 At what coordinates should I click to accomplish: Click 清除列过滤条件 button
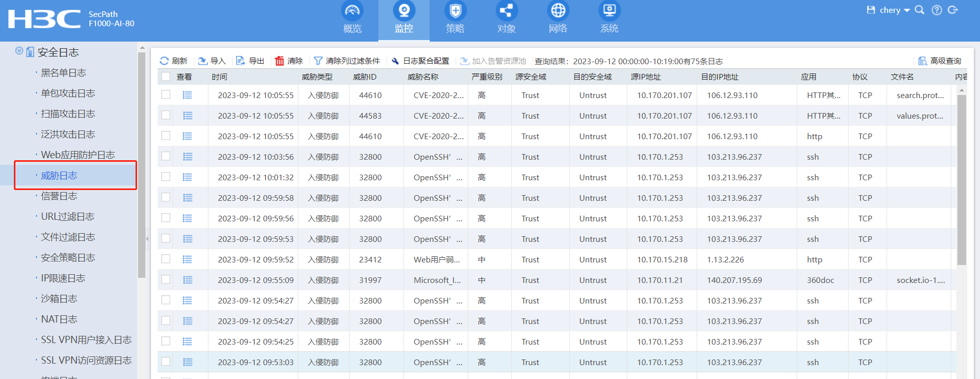(347, 61)
